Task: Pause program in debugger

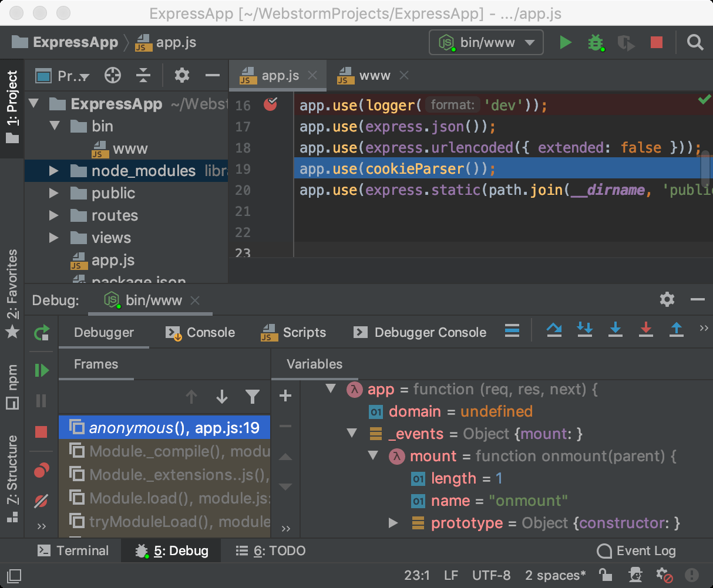Action: pyautogui.click(x=41, y=401)
